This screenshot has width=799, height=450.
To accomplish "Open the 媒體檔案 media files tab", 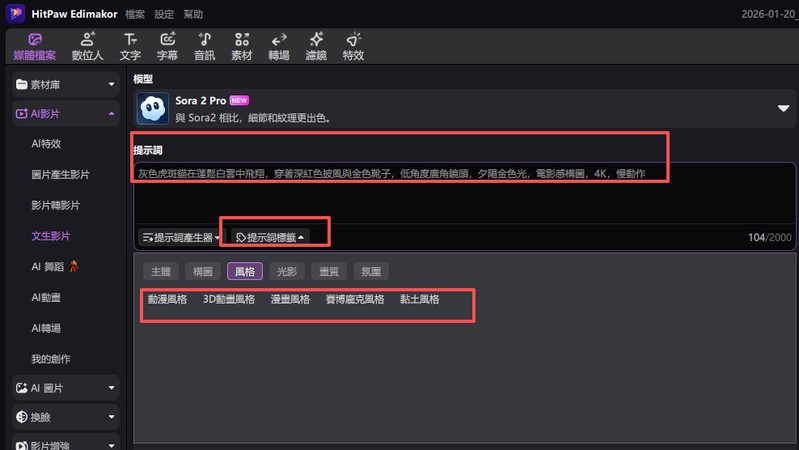I will point(35,47).
